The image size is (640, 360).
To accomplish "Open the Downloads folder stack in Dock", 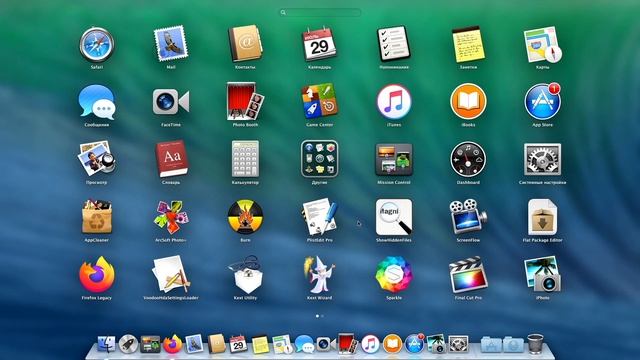I will (513, 344).
